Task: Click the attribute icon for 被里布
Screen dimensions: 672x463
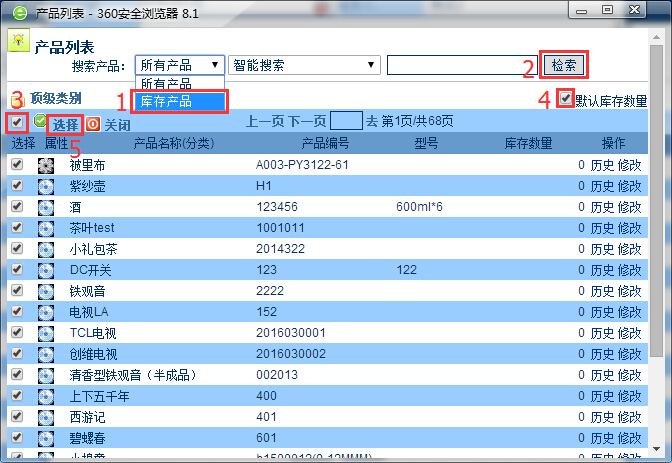Action: (46, 165)
